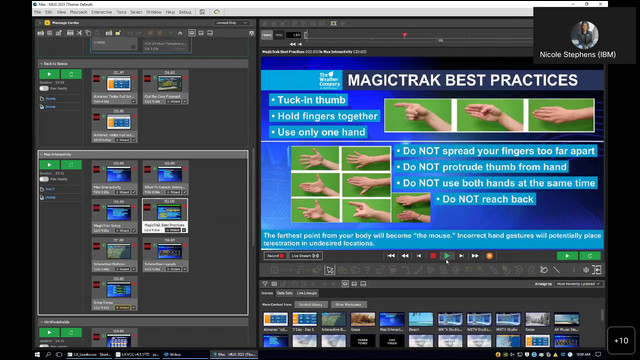Select the lasso tool in drawing toolbar
Image resolution: width=640 pixels, height=360 pixels.
click(x=544, y=270)
